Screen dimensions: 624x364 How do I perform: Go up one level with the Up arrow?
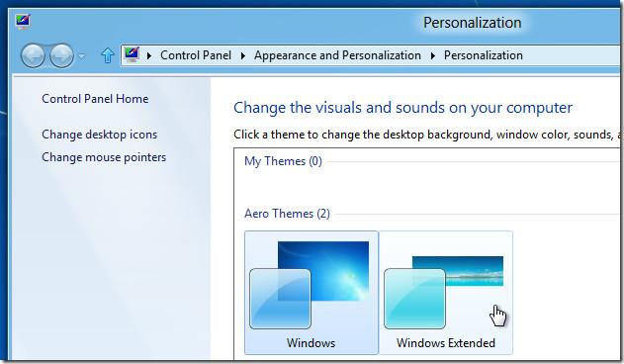tap(108, 55)
